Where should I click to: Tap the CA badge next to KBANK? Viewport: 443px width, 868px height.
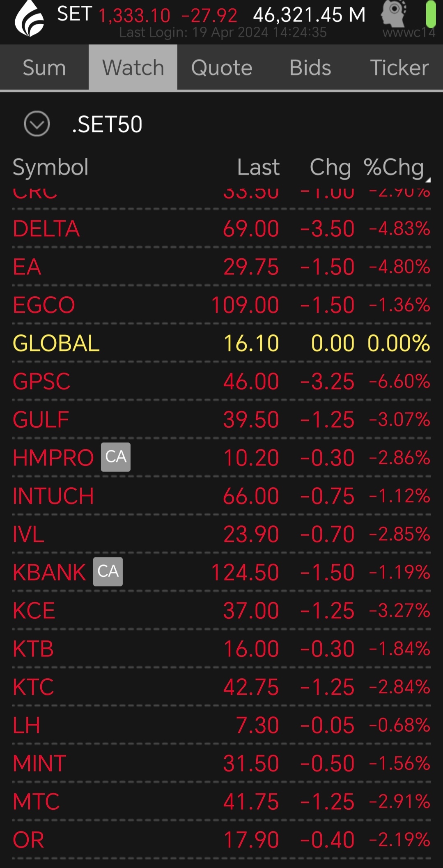click(108, 571)
